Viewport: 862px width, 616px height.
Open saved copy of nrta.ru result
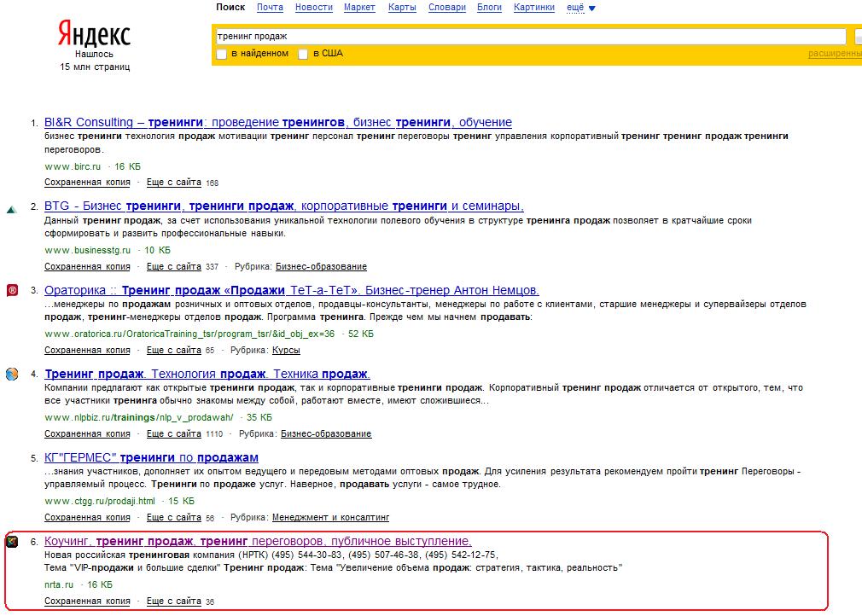pyautogui.click(x=87, y=601)
